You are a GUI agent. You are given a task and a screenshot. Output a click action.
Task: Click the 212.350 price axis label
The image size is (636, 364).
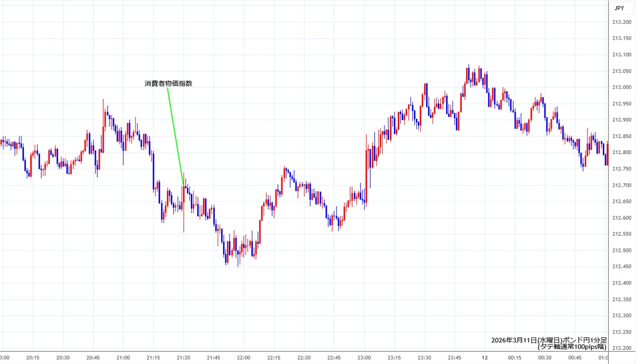(621, 300)
